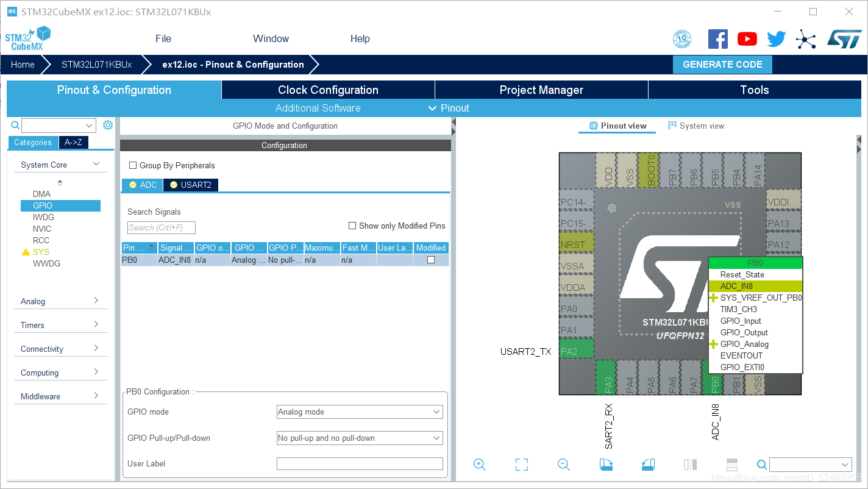Click the 10-year anniversary badge icon
Viewport: 868px width, 489px height.
[x=682, y=39]
